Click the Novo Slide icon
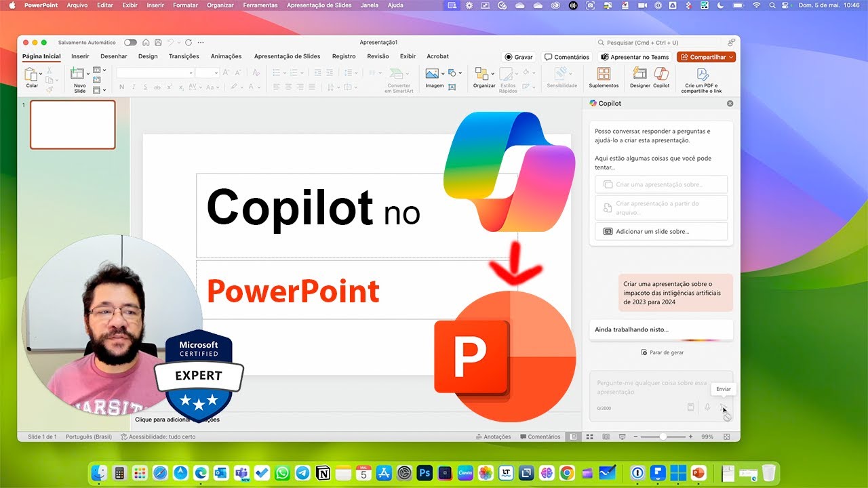The height and width of the screenshot is (488, 868). [x=77, y=75]
